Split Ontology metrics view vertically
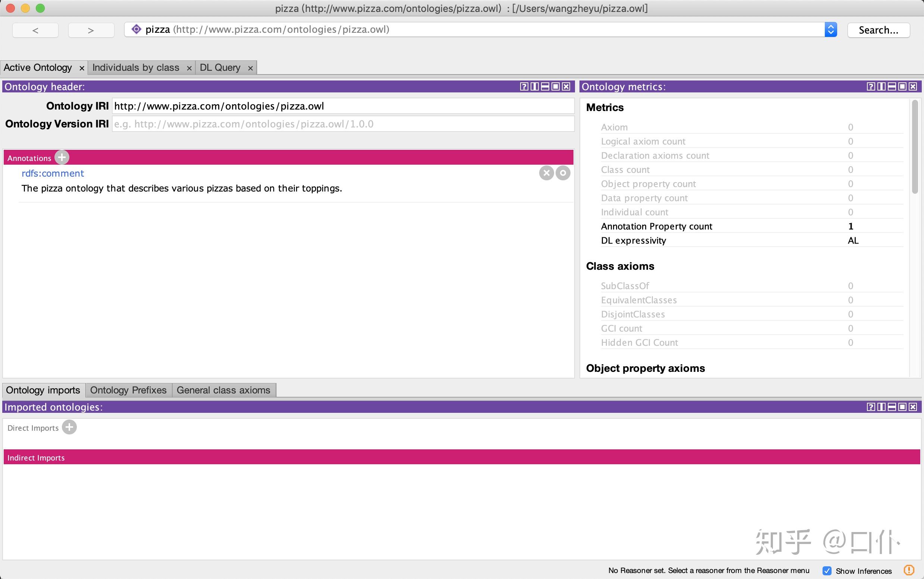 [881, 86]
